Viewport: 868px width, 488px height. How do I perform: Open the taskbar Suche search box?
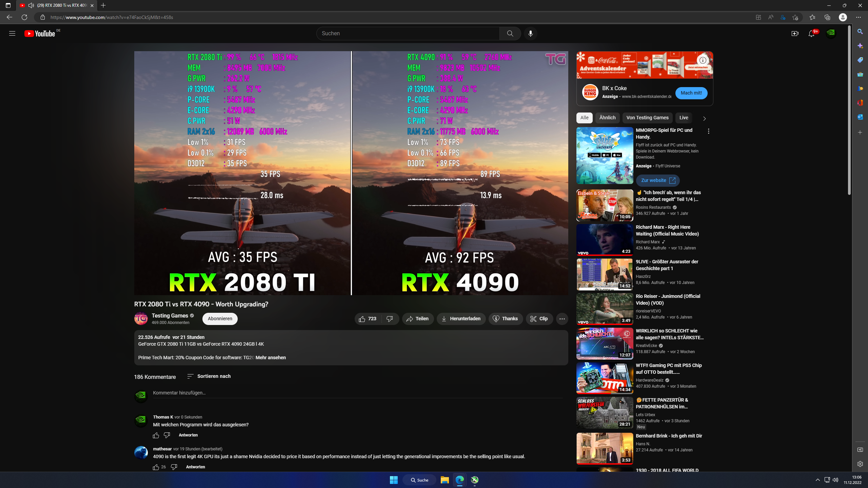tap(419, 480)
